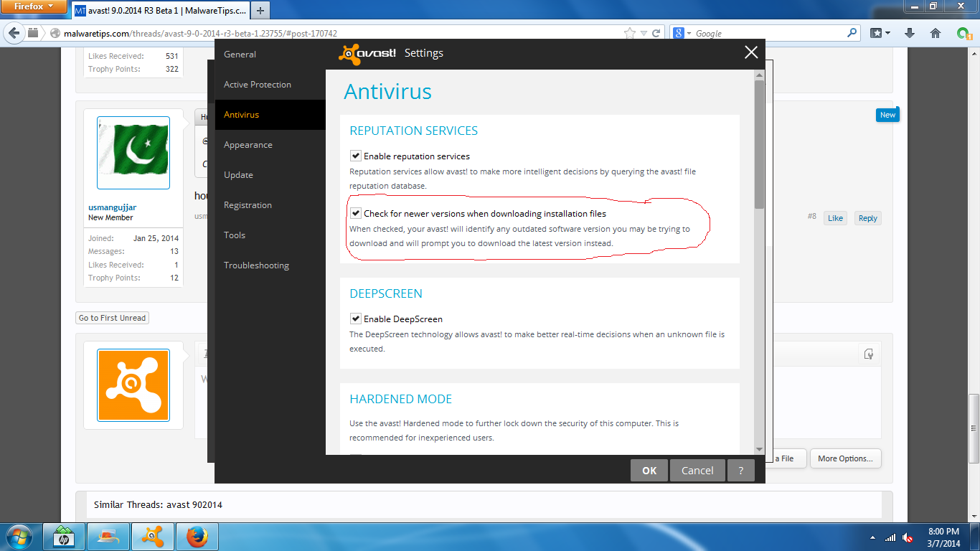This screenshot has width=980, height=551.
Task: Click the HARDENED MODE section heading
Action: pos(401,399)
